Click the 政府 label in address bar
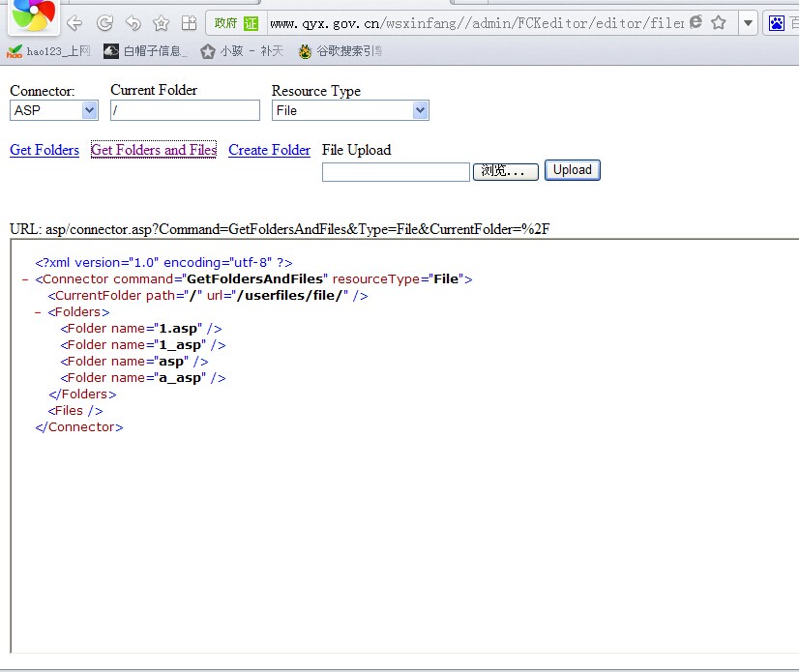 (225, 23)
